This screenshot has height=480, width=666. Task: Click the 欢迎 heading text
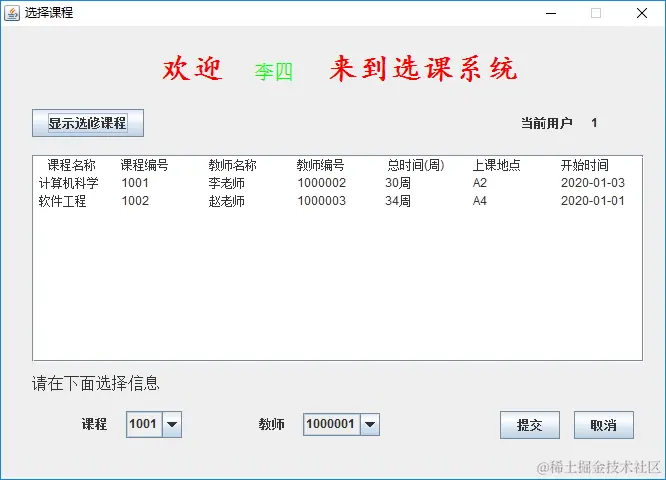point(192,68)
